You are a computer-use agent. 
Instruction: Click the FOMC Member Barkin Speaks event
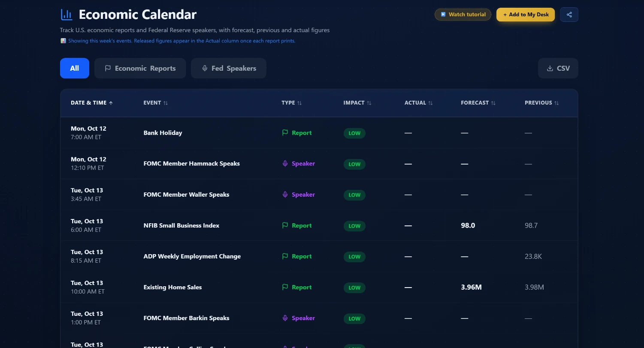click(186, 318)
